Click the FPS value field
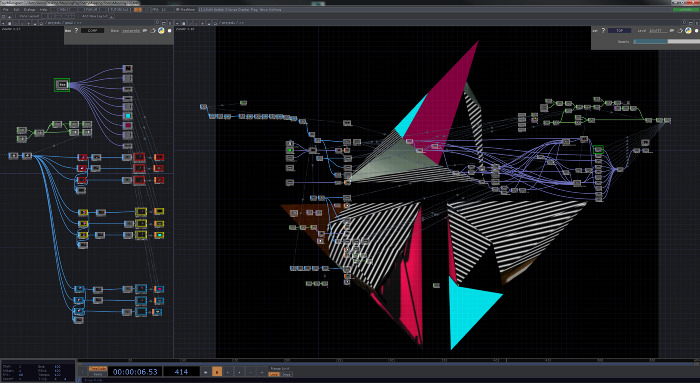700x383 pixels. click(x=162, y=9)
